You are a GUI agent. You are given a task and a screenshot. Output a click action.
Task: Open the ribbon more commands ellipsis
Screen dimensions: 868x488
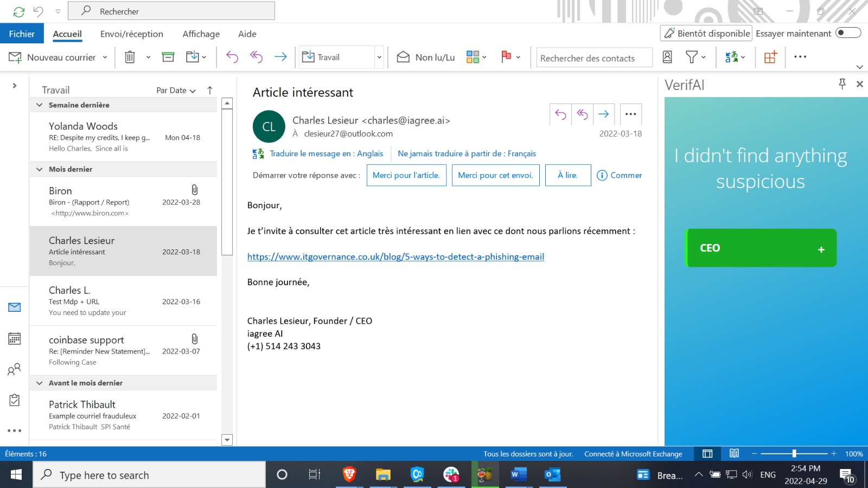click(x=800, y=56)
